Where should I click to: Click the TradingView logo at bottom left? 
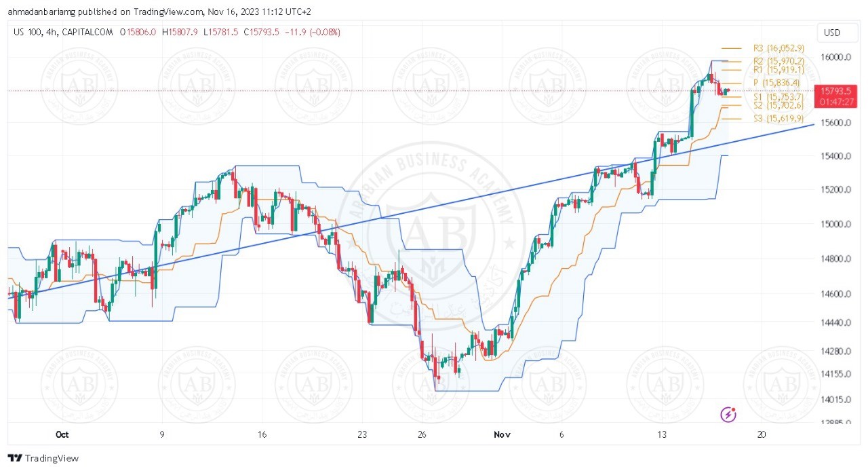(43, 458)
